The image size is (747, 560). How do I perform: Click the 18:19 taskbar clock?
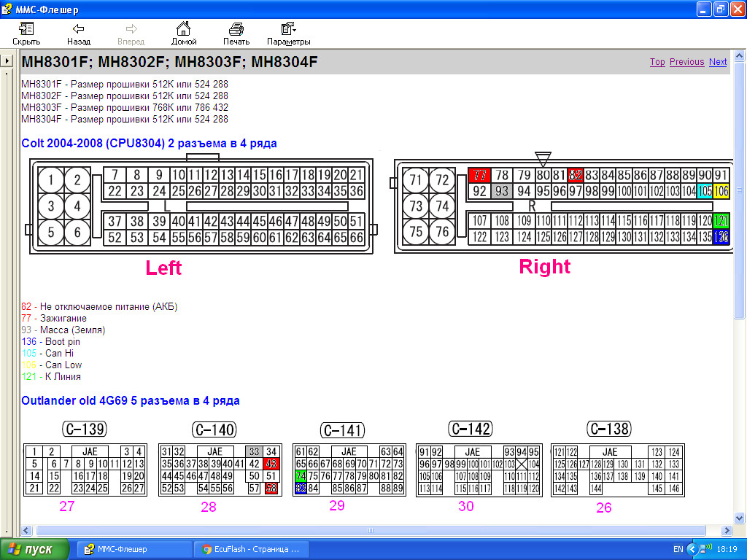tap(727, 549)
